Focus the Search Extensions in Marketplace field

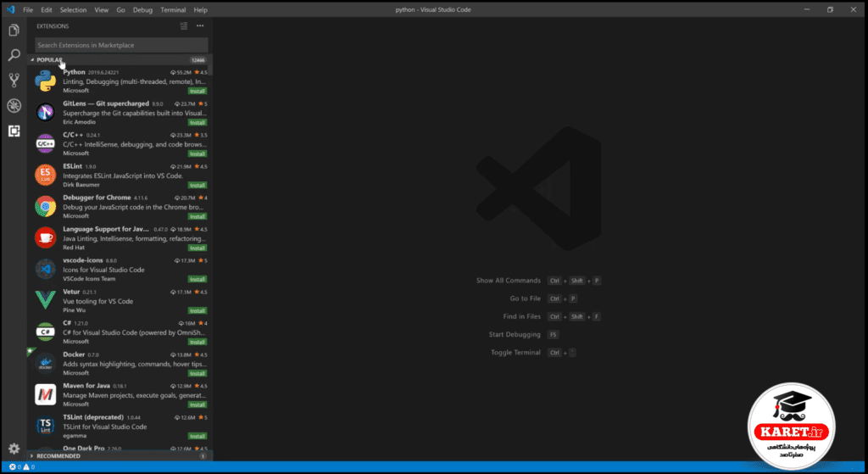coord(121,45)
